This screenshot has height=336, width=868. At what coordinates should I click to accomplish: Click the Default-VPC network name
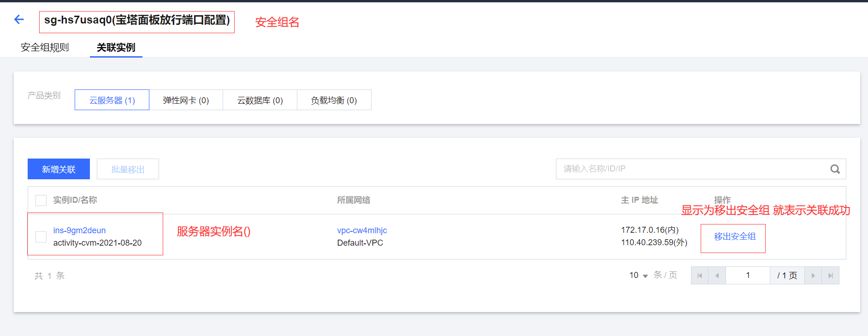[360, 243]
